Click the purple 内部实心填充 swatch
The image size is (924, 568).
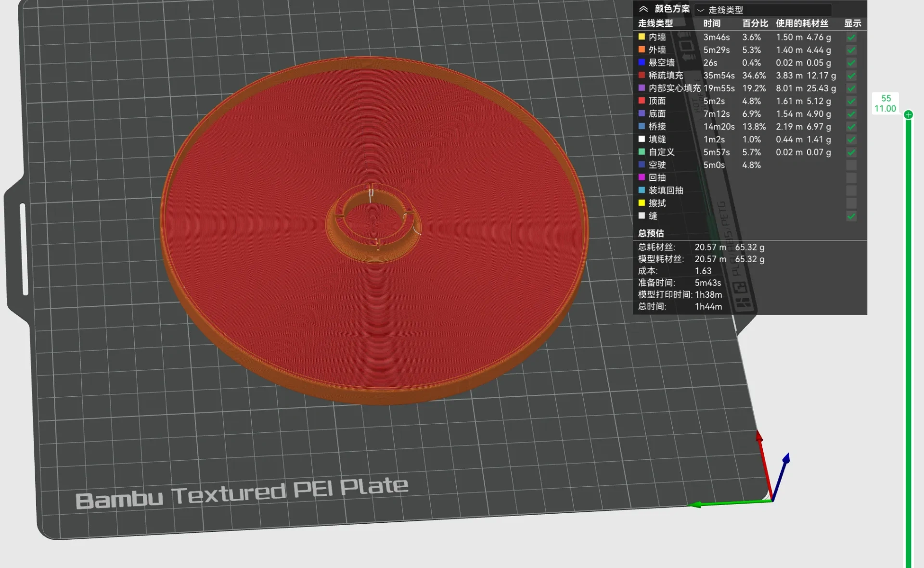642,88
